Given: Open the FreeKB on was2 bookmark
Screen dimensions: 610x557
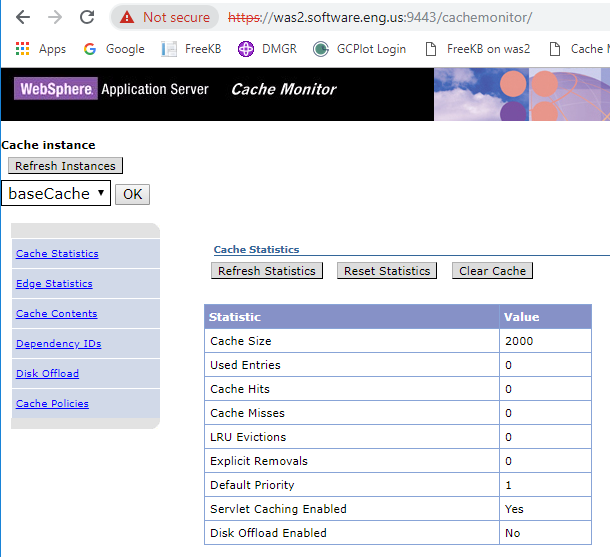Looking at the screenshot, I should point(477,49).
